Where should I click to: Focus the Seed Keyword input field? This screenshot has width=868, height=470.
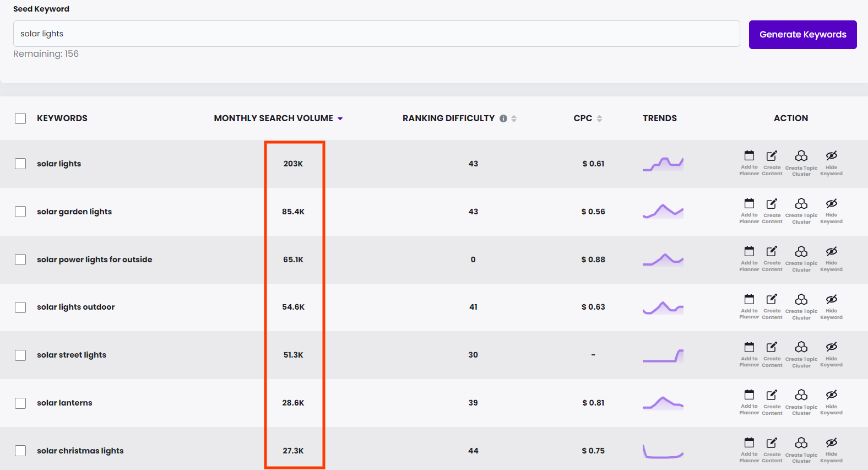[x=376, y=34]
